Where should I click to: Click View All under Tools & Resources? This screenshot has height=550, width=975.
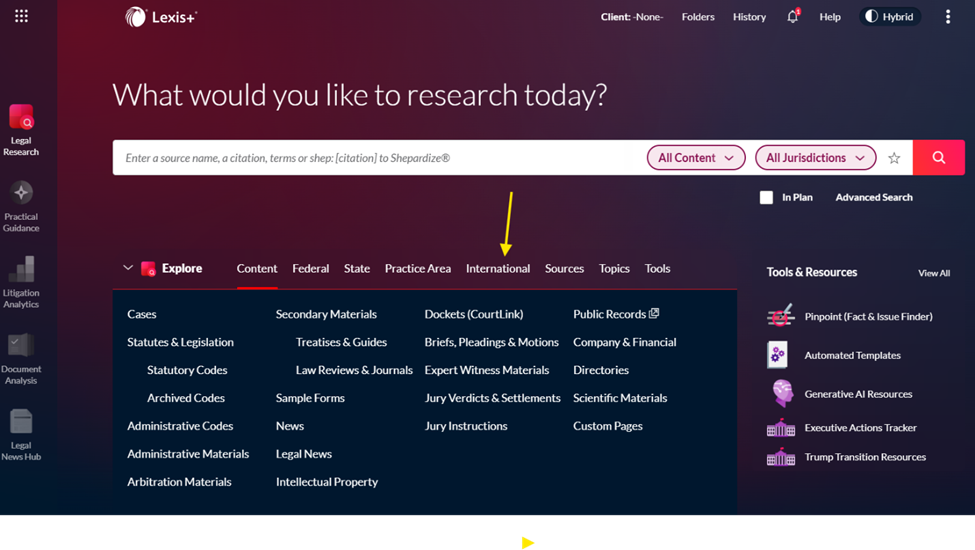click(934, 273)
